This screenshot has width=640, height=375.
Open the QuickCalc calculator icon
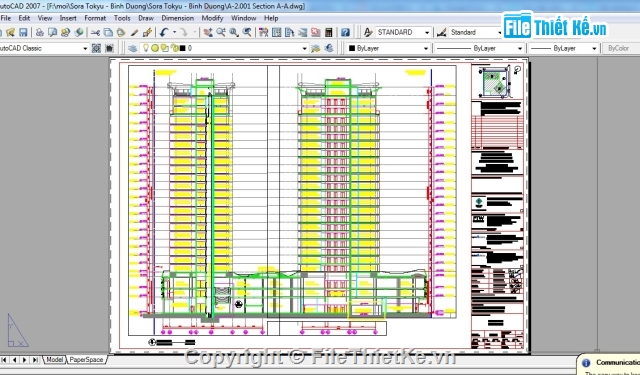click(x=329, y=32)
